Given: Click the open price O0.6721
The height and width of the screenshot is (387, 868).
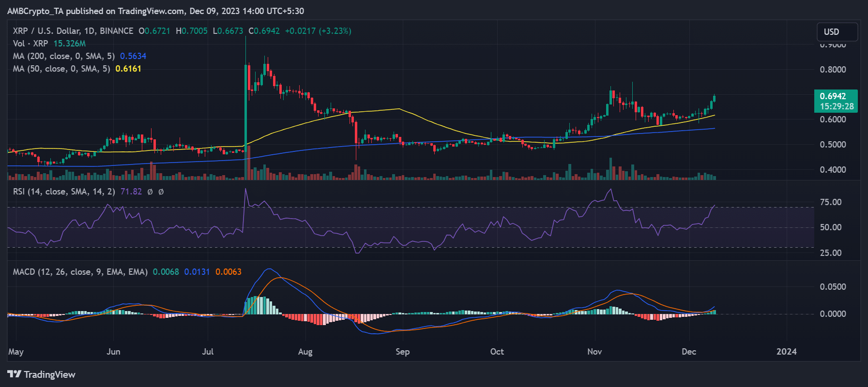Looking at the screenshot, I should click(154, 31).
